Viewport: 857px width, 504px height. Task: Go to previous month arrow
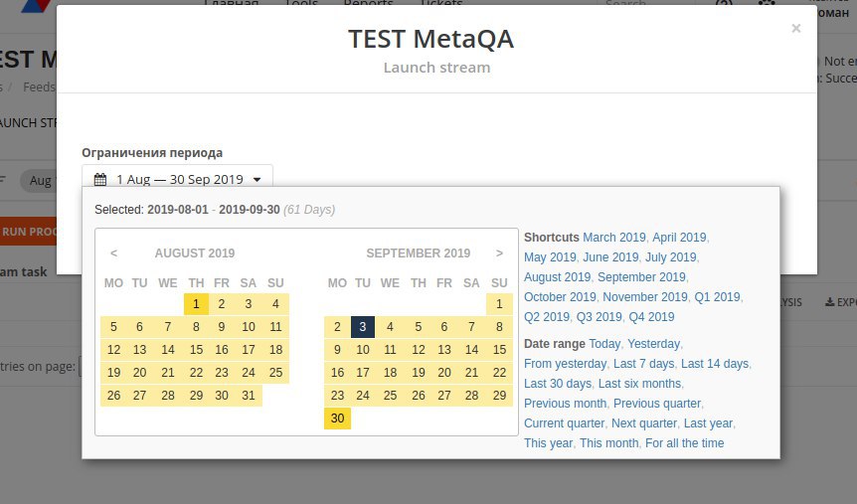[x=113, y=253]
